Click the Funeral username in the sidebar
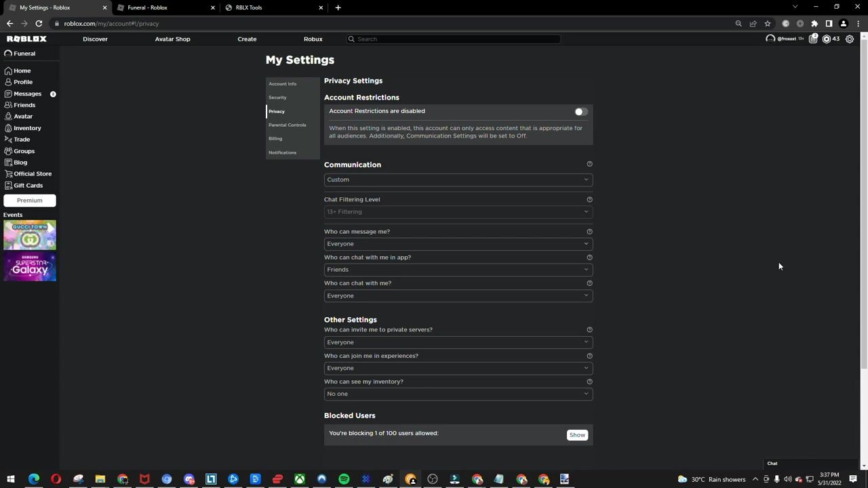 pos(24,54)
